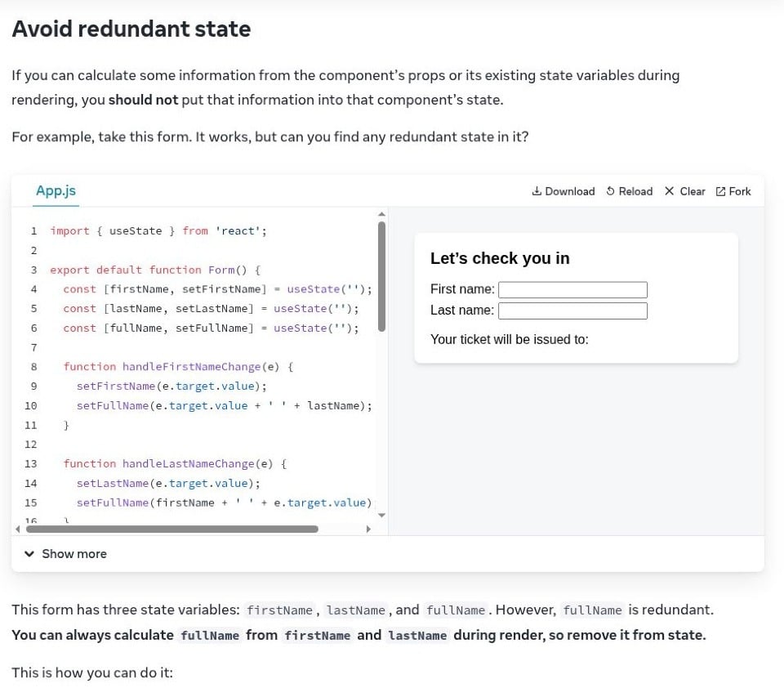Image resolution: width=784 pixels, height=688 pixels.
Task: Select the App.js file tab
Action: [56, 190]
